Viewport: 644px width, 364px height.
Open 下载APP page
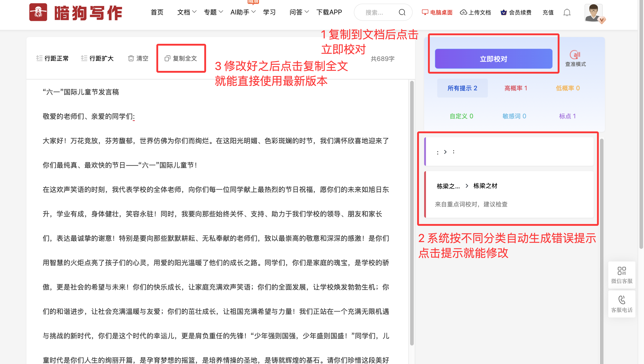pos(329,12)
